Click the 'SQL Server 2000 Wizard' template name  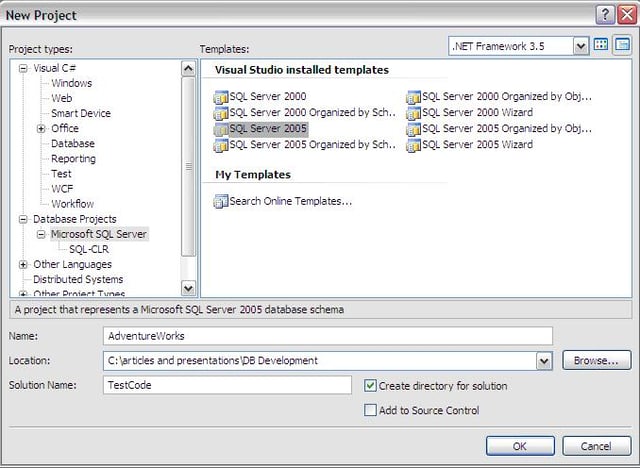tap(477, 113)
